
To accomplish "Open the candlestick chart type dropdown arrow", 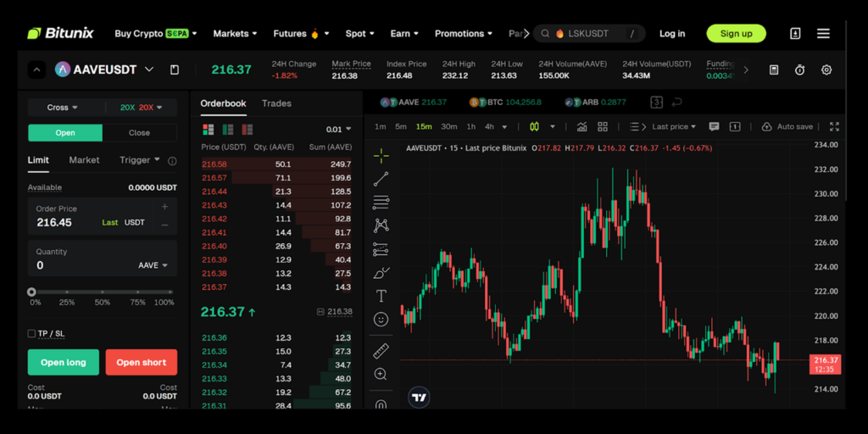I will pyautogui.click(x=553, y=127).
